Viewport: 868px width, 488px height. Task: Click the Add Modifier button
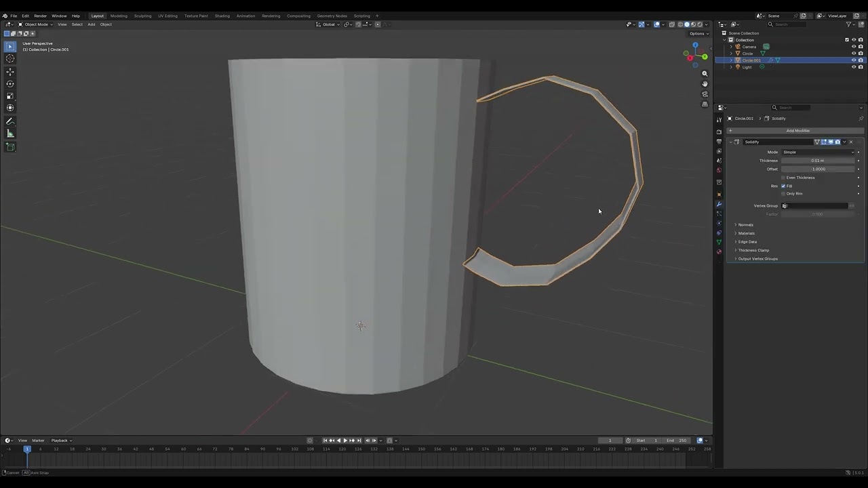coord(797,131)
